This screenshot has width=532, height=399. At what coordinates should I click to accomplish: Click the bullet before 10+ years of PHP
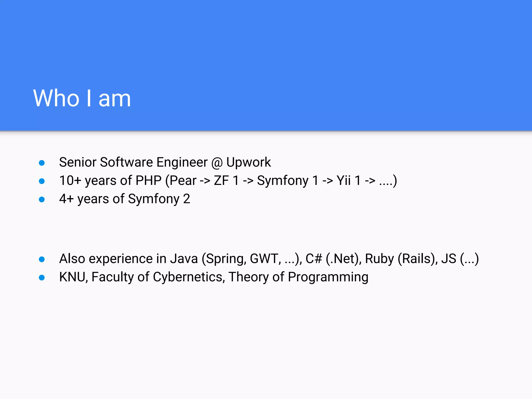pos(42,181)
